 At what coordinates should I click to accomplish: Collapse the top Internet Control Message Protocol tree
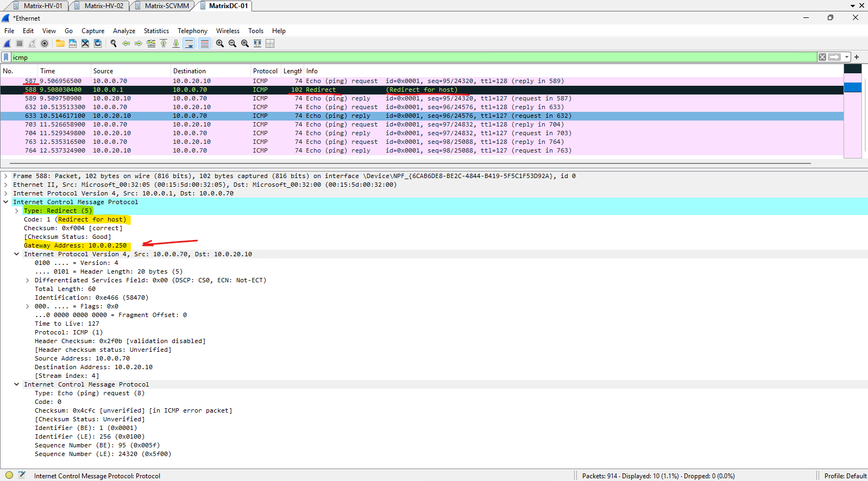click(6, 202)
